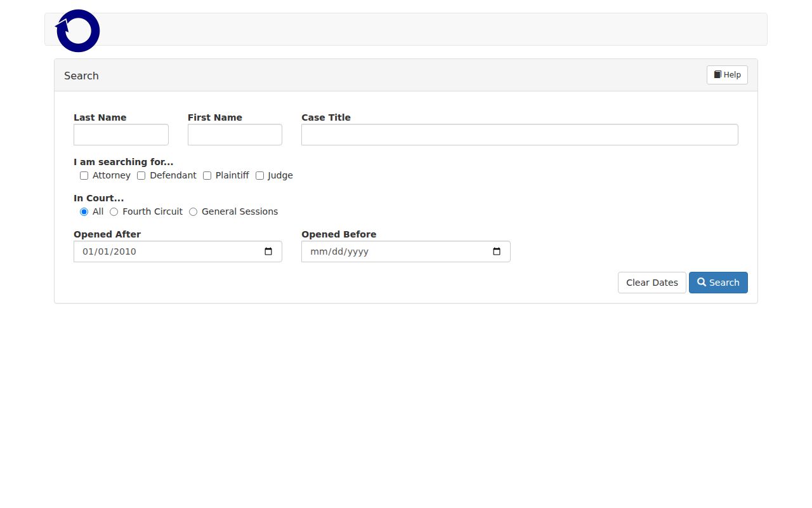Select the All courts radio button

point(84,212)
